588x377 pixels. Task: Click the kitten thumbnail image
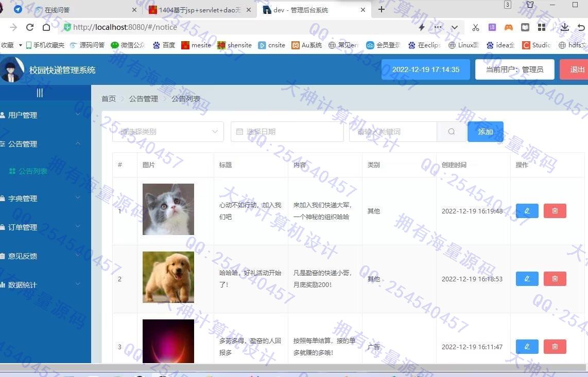[168, 209]
